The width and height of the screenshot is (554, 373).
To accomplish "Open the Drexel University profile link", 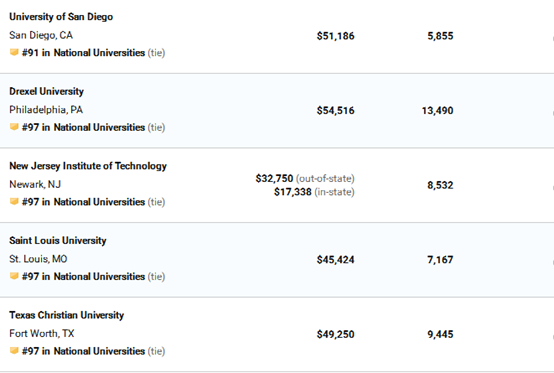I will coord(46,91).
